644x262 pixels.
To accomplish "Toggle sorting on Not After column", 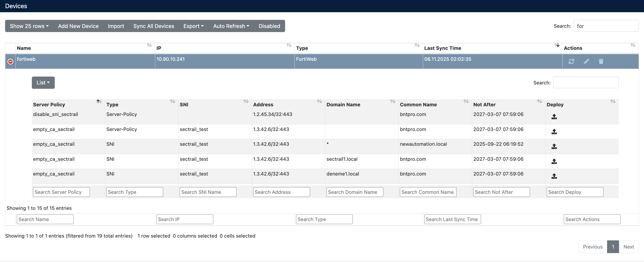I will [539, 101].
